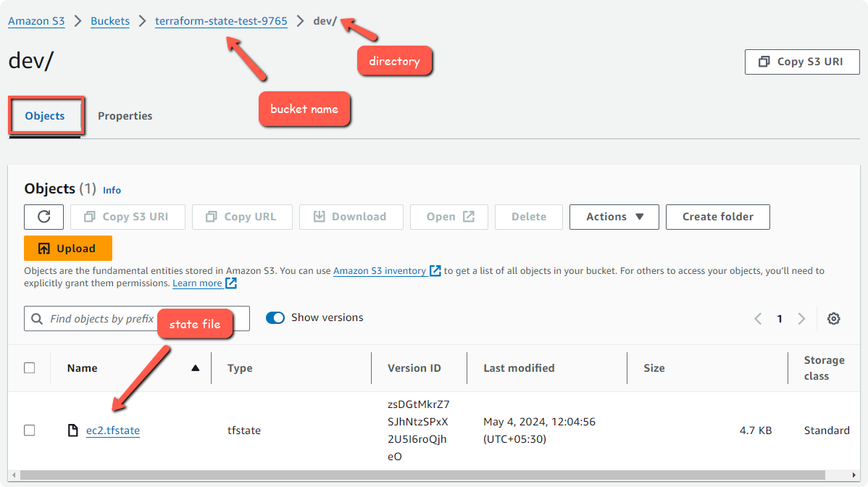This screenshot has width=868, height=487.
Task: Click the Copy S3 URI button top right
Action: coord(801,62)
